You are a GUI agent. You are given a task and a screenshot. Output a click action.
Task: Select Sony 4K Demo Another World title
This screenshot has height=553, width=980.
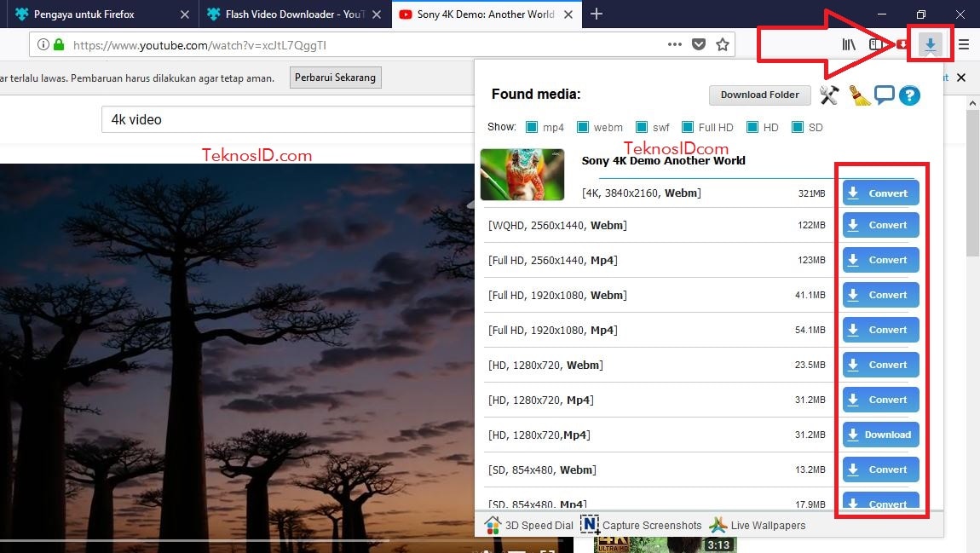point(663,160)
